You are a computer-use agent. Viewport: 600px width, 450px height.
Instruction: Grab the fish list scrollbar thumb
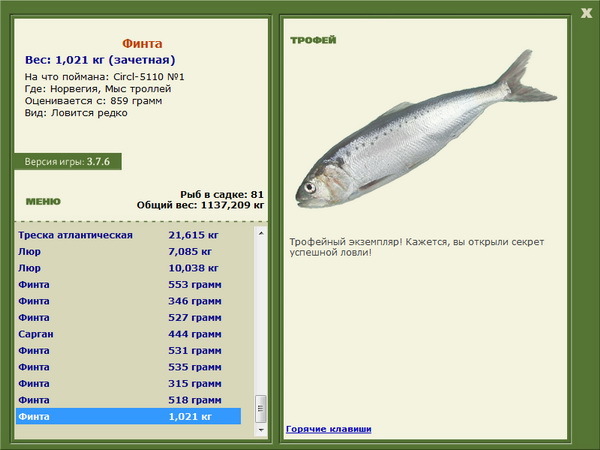[x=261, y=409]
